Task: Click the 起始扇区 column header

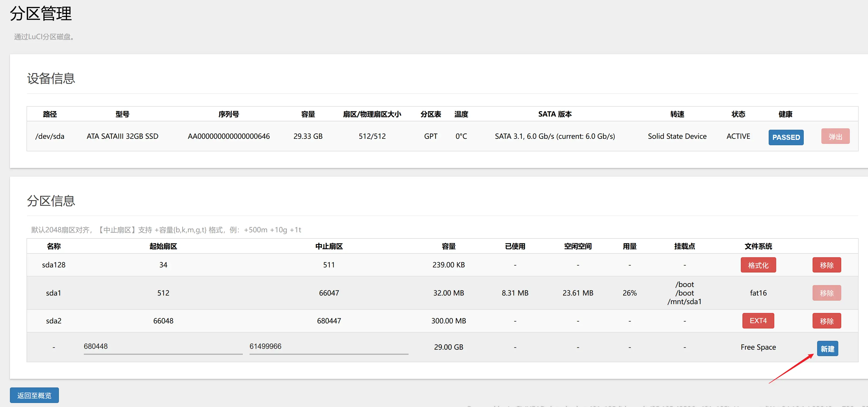Action: click(163, 246)
